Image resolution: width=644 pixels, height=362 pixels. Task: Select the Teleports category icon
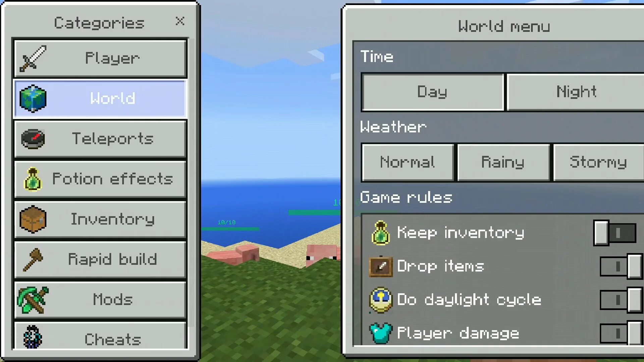[33, 139]
